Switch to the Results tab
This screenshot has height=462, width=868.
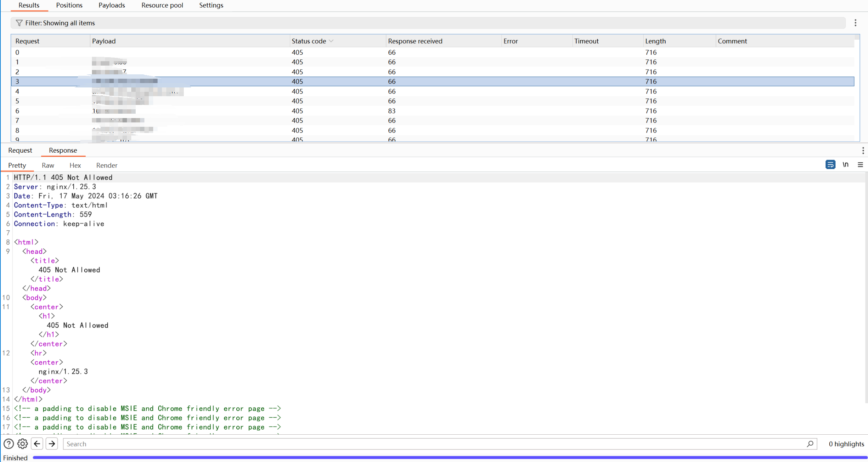[x=29, y=5]
